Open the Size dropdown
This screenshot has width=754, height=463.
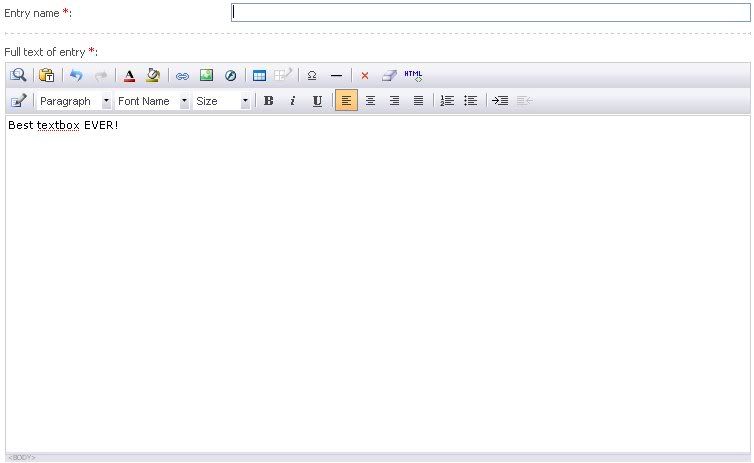pos(222,101)
